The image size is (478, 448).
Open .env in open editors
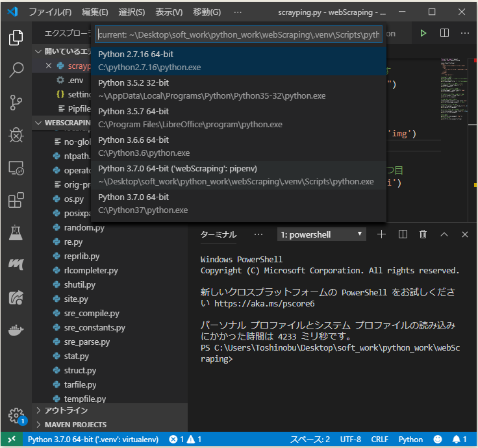click(75, 81)
